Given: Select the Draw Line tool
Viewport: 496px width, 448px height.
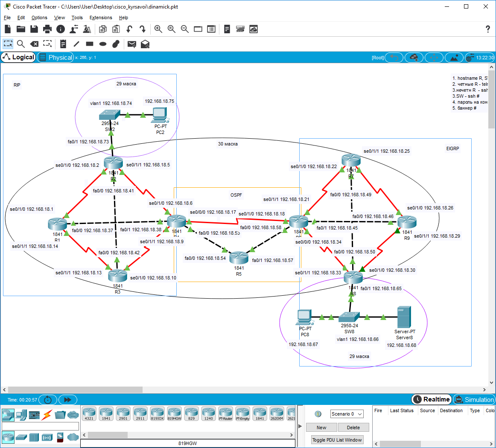Looking at the screenshot, I should [76, 44].
